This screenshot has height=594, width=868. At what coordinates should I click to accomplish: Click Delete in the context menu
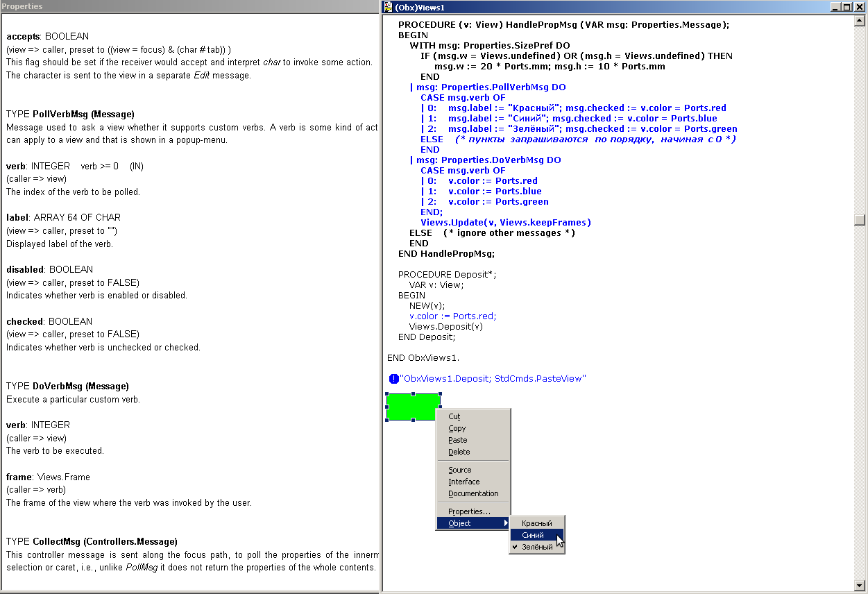459,452
